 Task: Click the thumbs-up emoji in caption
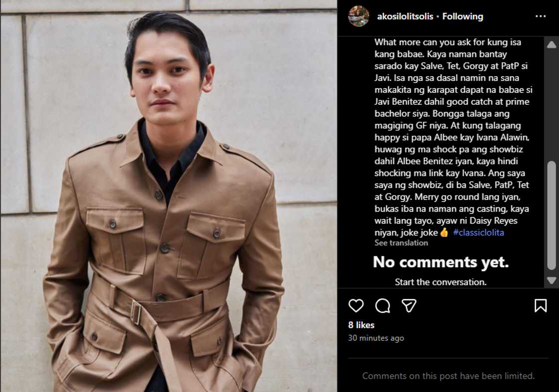(x=444, y=232)
